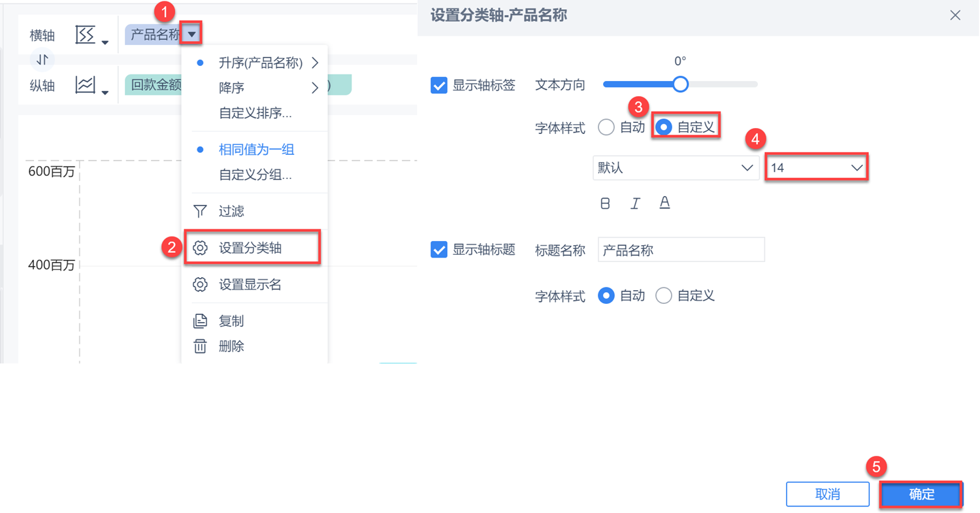Screen dimensions: 980x513
Task: Click the 确定 confirm button
Action: (921, 495)
